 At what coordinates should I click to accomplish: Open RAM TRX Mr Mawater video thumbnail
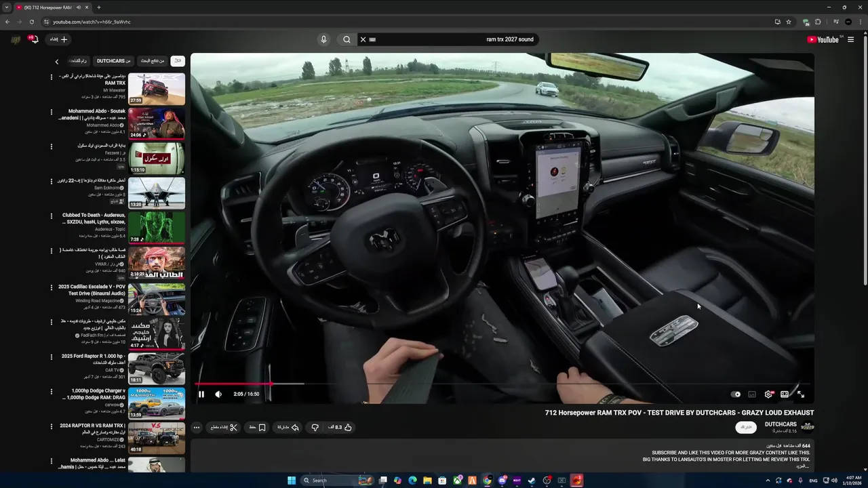(x=157, y=89)
